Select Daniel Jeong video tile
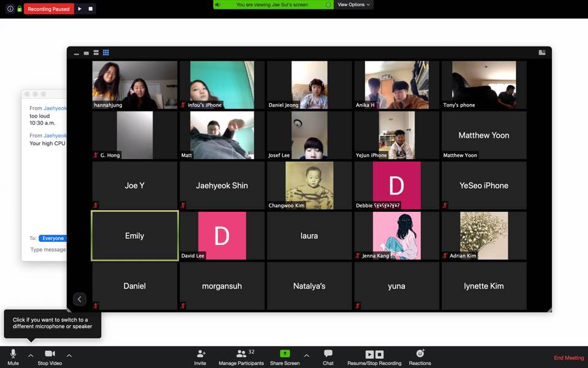The height and width of the screenshot is (368, 588). tap(309, 85)
